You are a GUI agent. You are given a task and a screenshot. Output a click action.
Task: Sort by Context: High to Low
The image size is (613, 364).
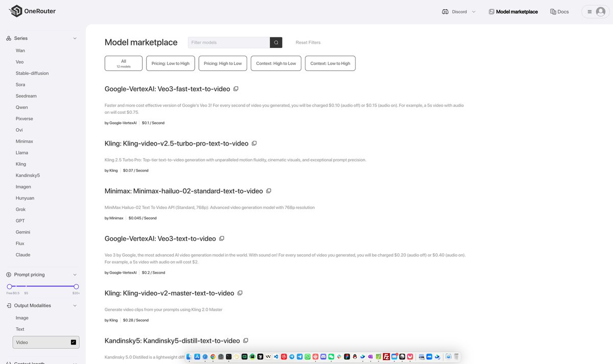tap(276, 63)
